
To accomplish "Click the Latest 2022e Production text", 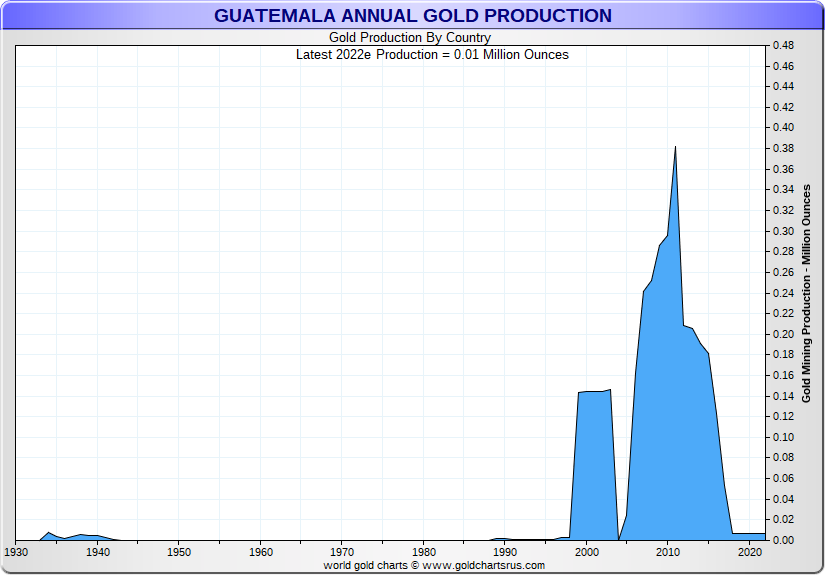I will pyautogui.click(x=432, y=54).
